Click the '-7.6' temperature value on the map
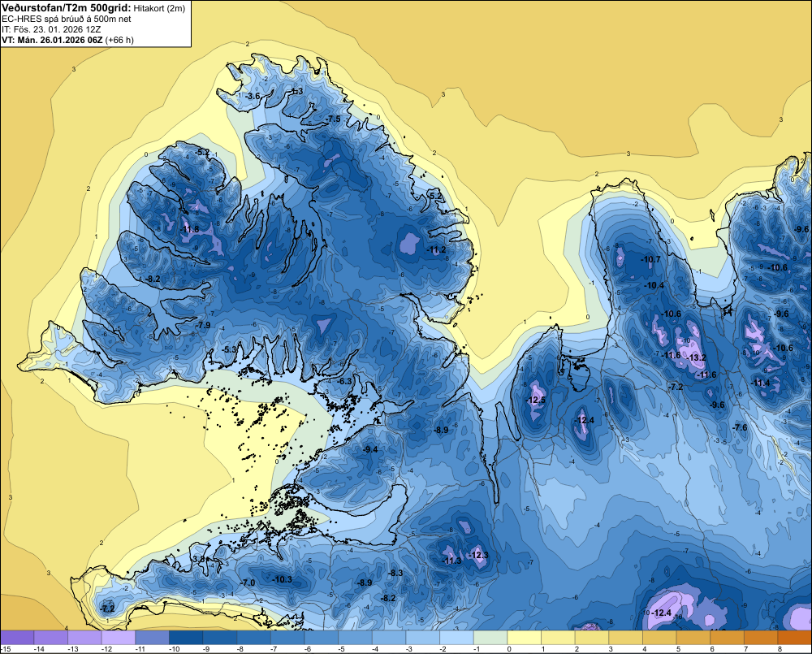Viewport: 812px width, 654px height. tap(741, 427)
